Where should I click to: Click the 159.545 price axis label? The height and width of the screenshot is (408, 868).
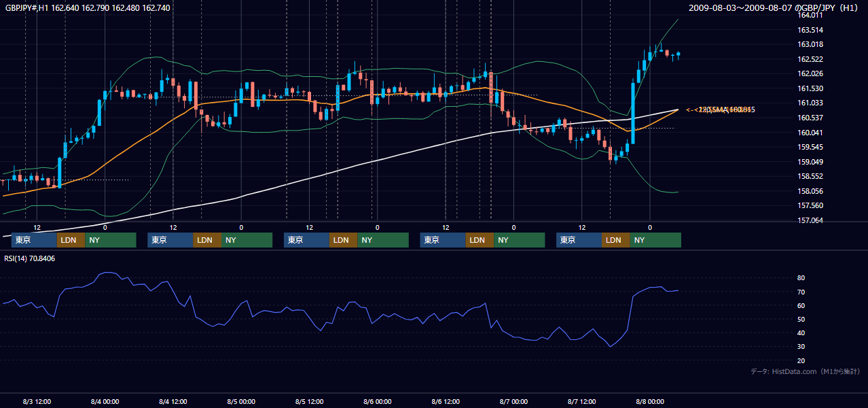pyautogui.click(x=810, y=148)
